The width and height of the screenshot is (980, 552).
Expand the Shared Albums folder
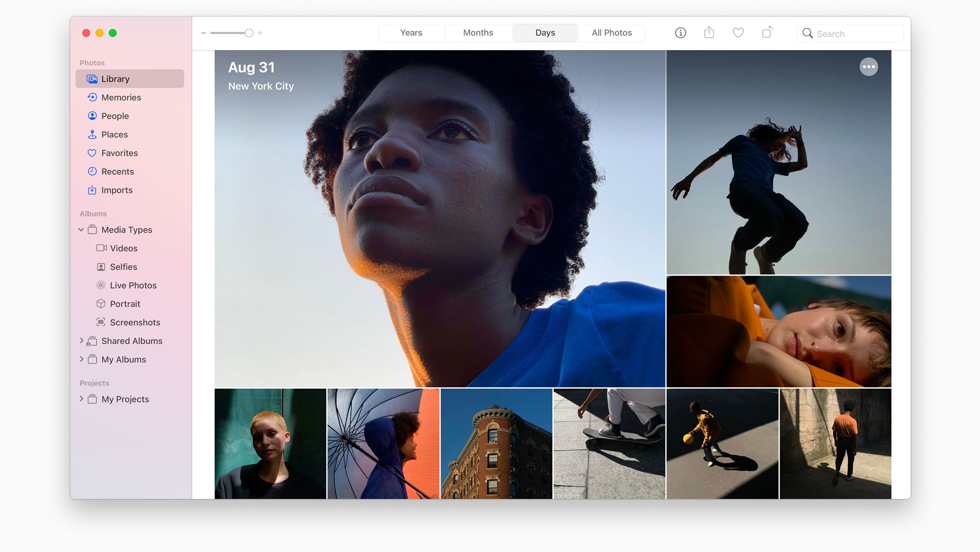[81, 341]
